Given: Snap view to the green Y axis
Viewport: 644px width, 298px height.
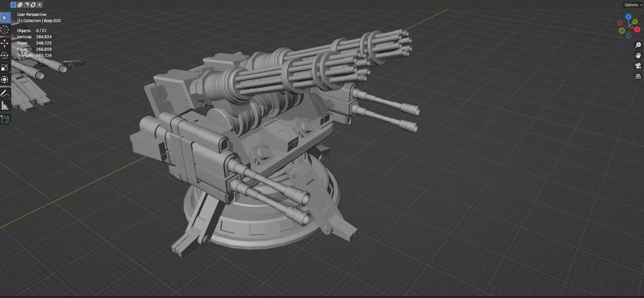Looking at the screenshot, I should (x=635, y=22).
